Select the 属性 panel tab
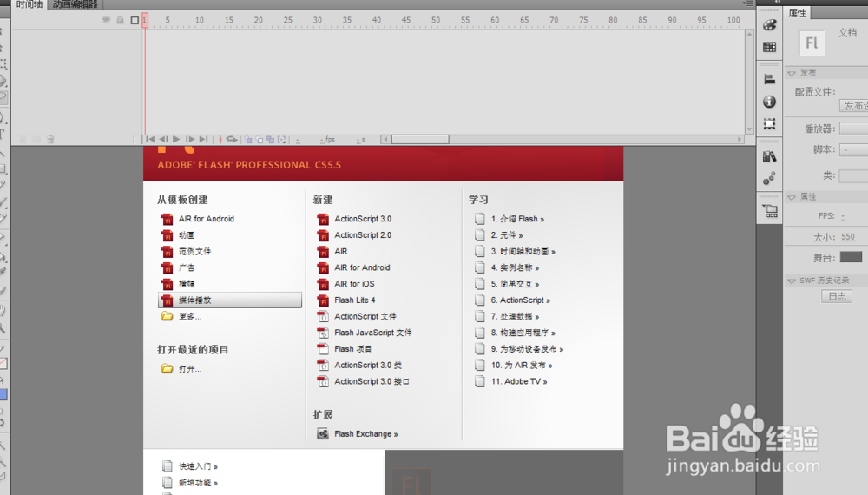Viewport: 868px width, 495px height. coord(798,13)
